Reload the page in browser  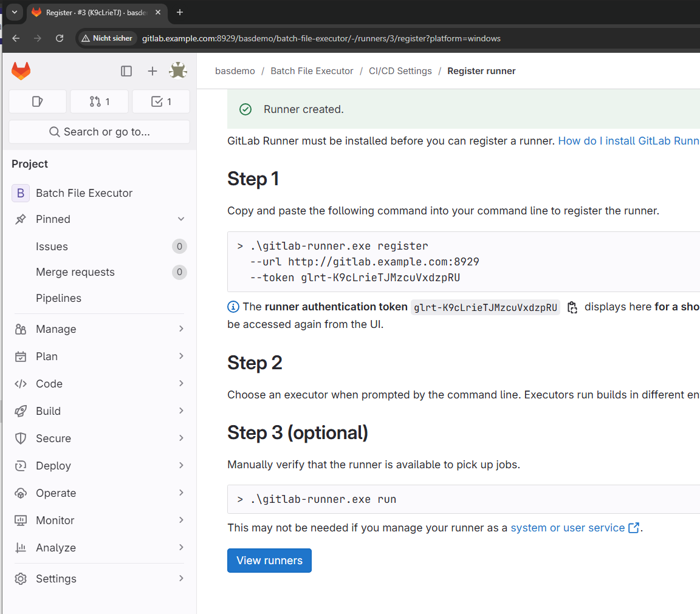(60, 38)
